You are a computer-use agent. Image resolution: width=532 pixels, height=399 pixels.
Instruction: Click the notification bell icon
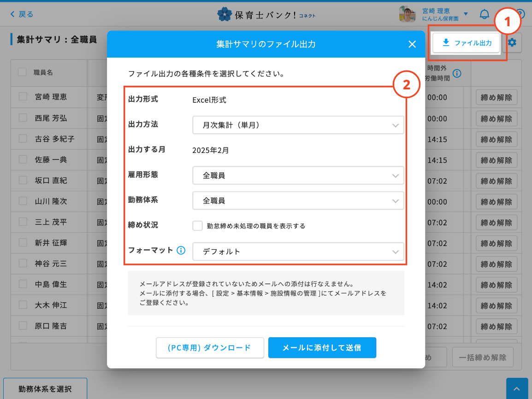(x=484, y=14)
